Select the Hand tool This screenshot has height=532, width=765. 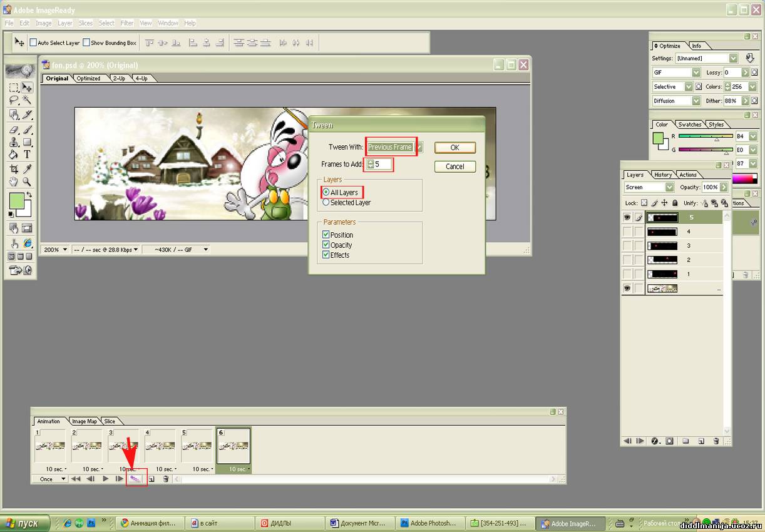14,182
